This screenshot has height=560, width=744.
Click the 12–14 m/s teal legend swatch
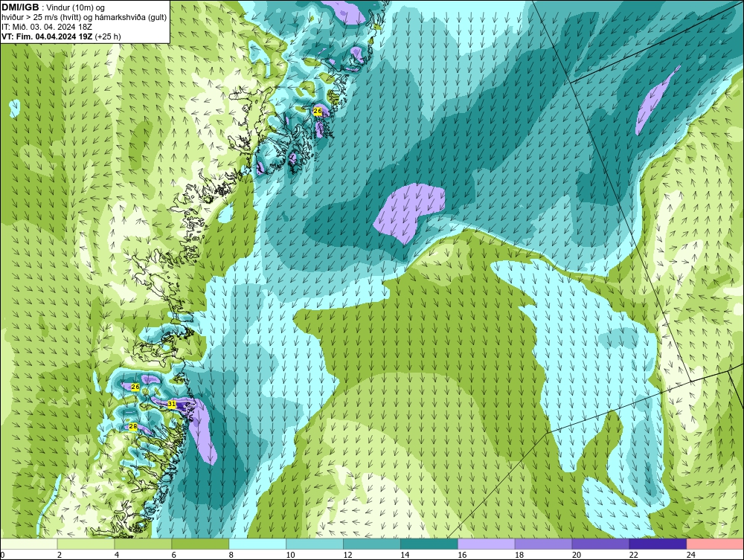pyautogui.click(x=372, y=544)
